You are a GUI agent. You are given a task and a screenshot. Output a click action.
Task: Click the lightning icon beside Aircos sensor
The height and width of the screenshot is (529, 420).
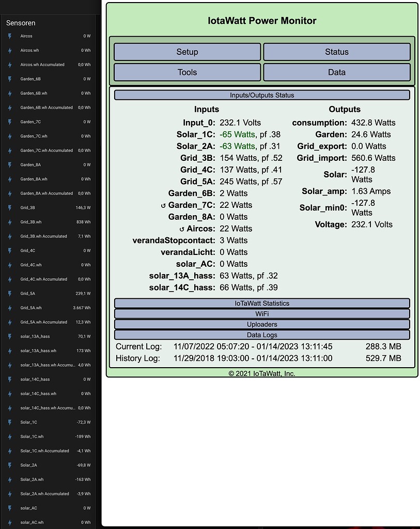point(10,36)
